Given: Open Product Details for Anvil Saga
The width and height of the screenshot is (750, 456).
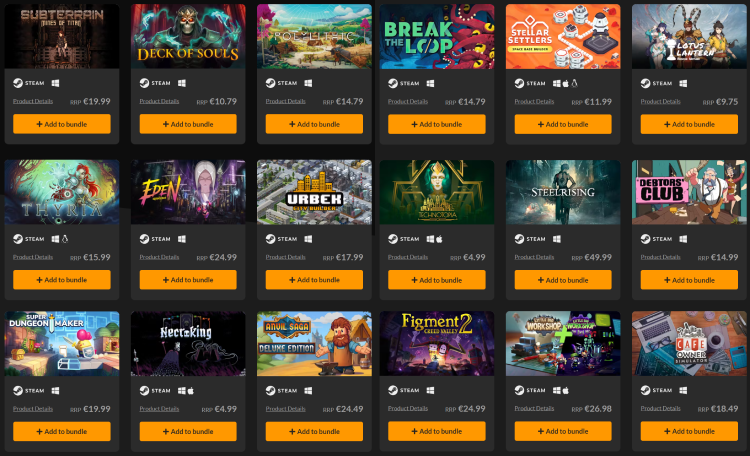Looking at the screenshot, I should coord(286,409).
